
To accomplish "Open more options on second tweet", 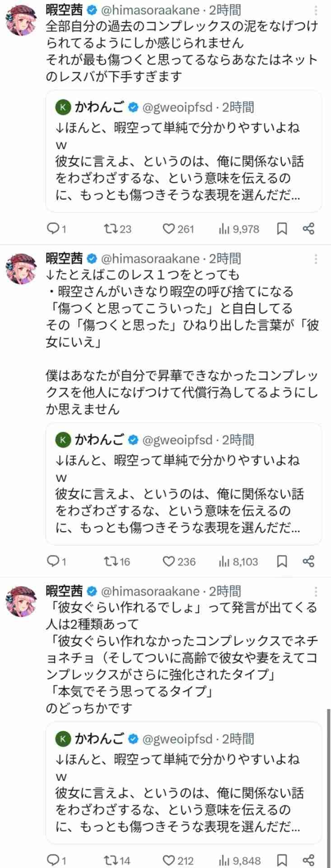I will [316, 259].
